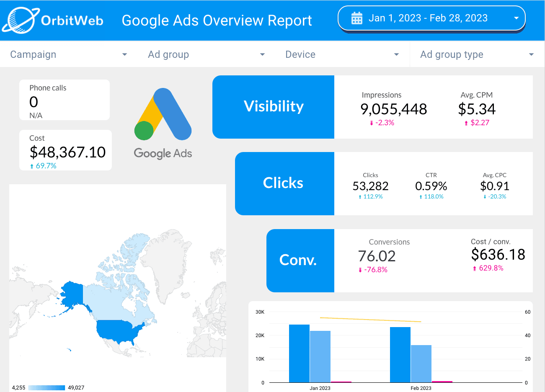Select the Visibility section header
Image resolution: width=545 pixels, height=392 pixels.
pyautogui.click(x=274, y=107)
